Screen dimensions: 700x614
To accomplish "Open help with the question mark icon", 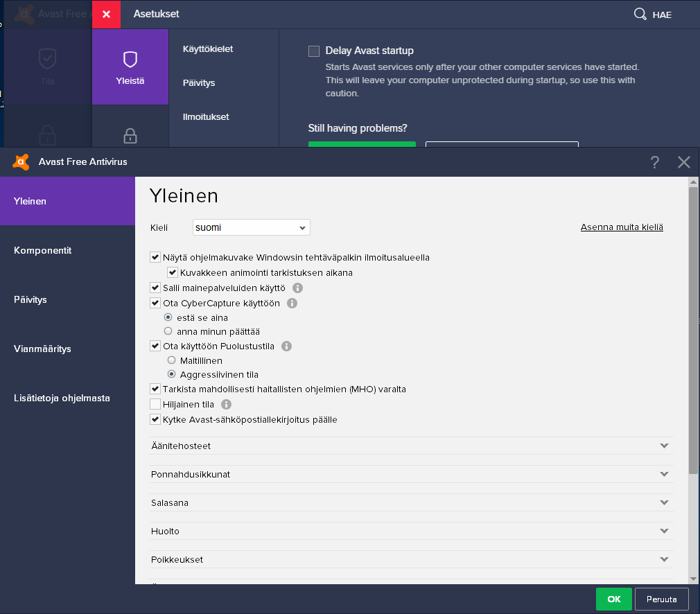I will tap(654, 162).
